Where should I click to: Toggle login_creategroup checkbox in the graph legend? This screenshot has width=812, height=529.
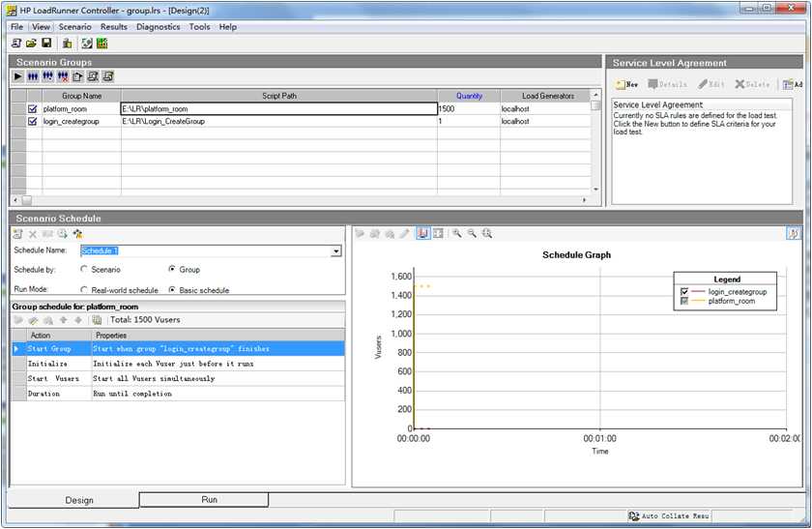click(684, 292)
